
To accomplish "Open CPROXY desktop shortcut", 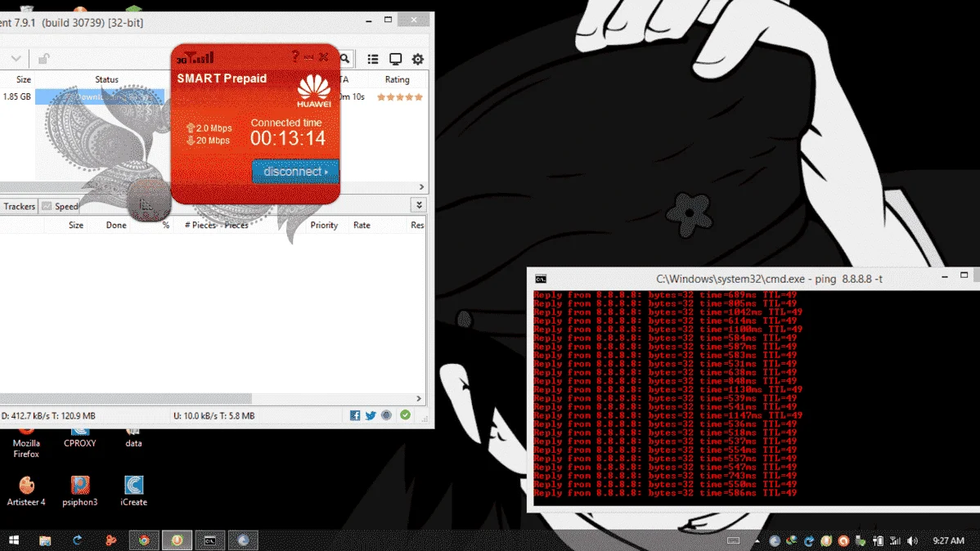I will [x=80, y=437].
